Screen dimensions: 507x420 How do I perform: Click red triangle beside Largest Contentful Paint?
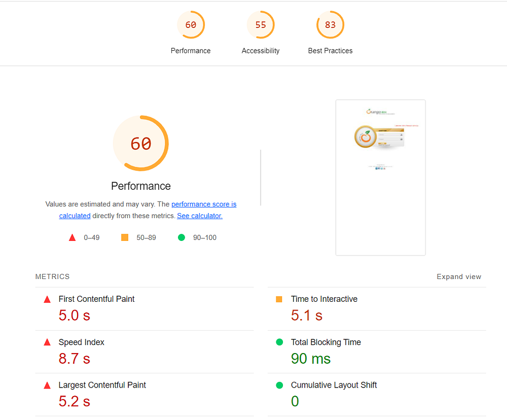[x=47, y=386]
